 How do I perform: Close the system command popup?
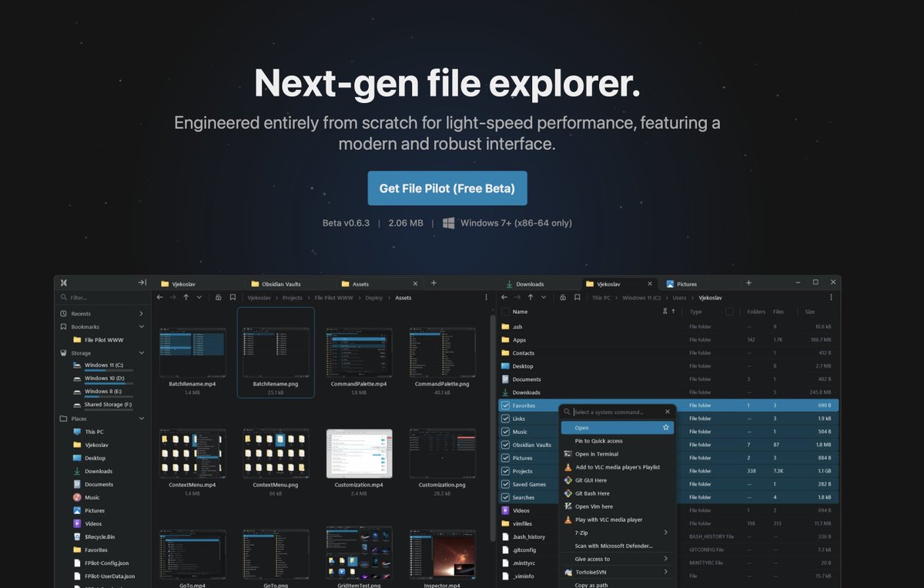(x=668, y=412)
